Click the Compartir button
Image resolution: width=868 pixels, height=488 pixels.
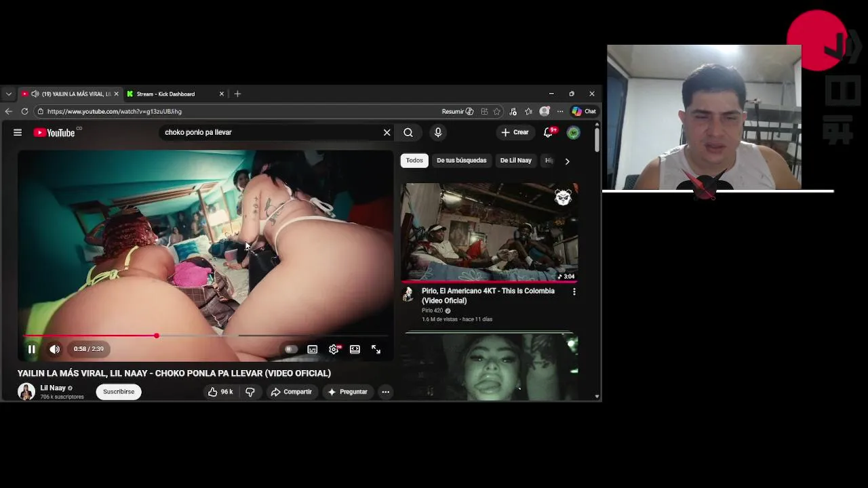point(291,392)
